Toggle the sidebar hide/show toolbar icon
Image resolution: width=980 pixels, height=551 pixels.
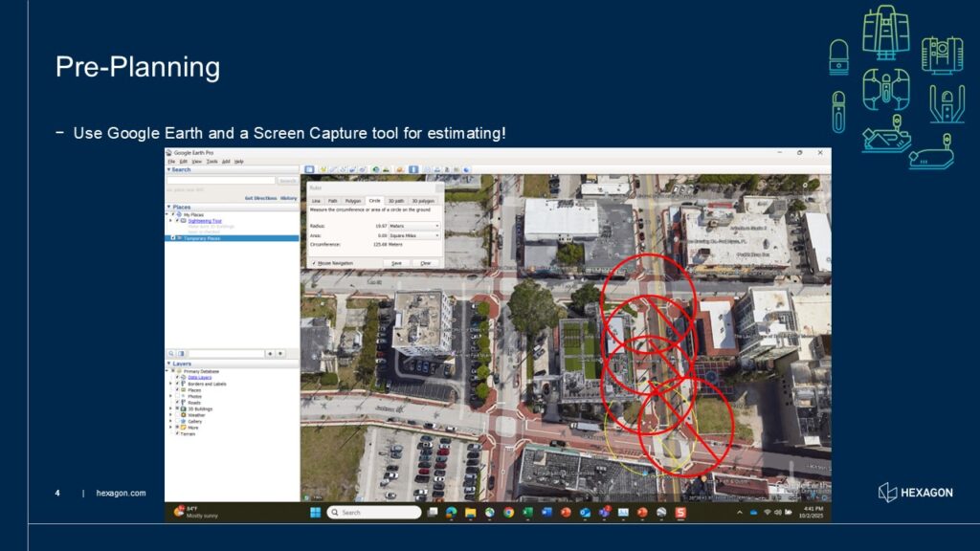click(310, 169)
